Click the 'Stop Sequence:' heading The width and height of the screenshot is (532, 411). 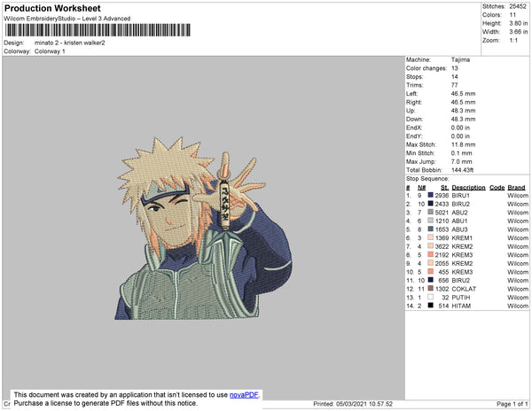coord(427,179)
